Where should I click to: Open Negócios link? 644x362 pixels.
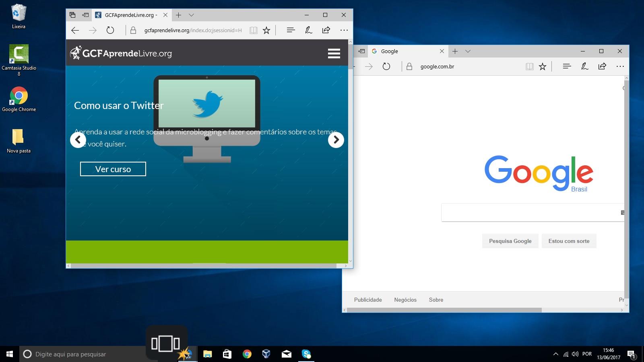pos(405,300)
